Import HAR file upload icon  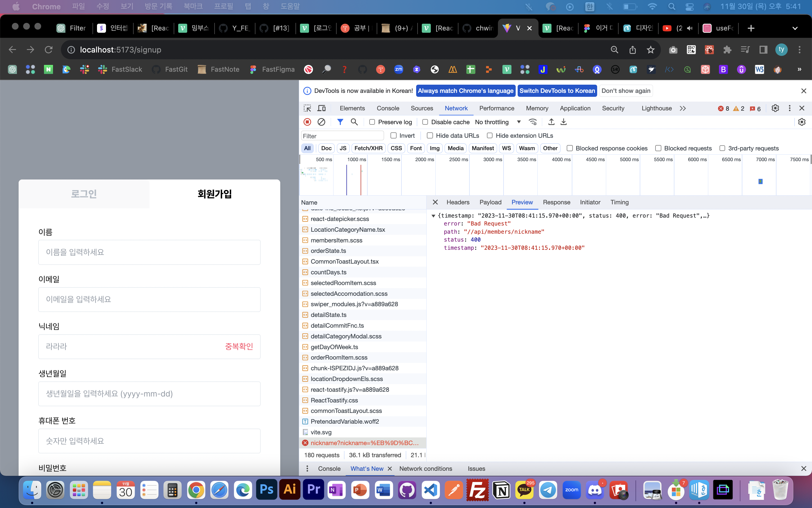551,122
